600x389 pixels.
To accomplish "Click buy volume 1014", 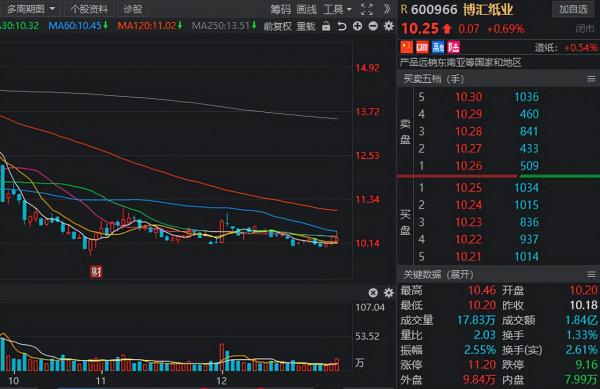I will click(527, 256).
